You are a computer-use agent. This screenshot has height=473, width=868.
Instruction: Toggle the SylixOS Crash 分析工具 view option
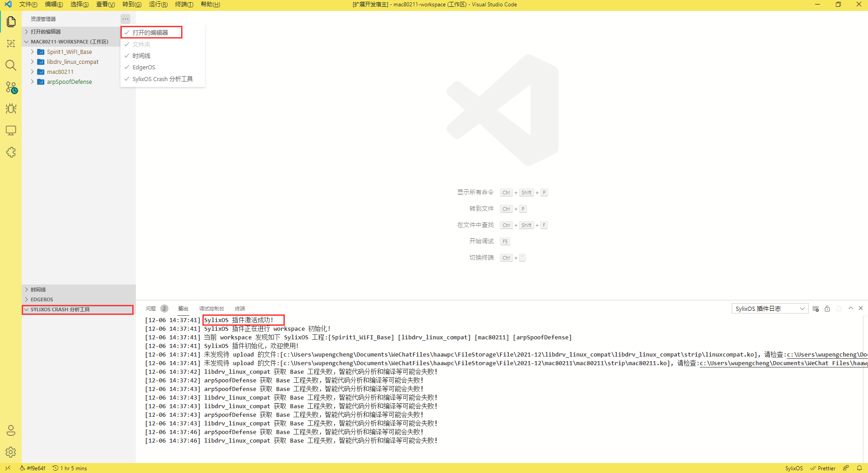coord(163,79)
